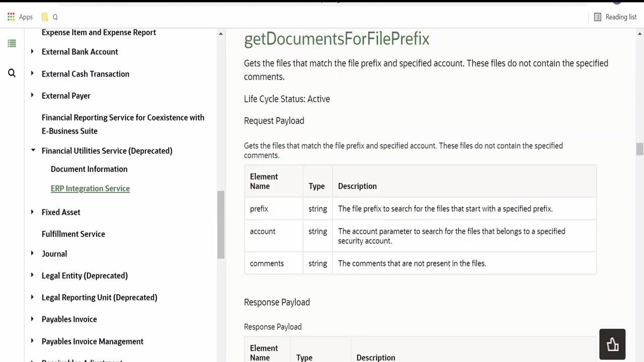Open the yellow Q bookmark folder
This screenshot has width=644, height=362.
click(50, 17)
